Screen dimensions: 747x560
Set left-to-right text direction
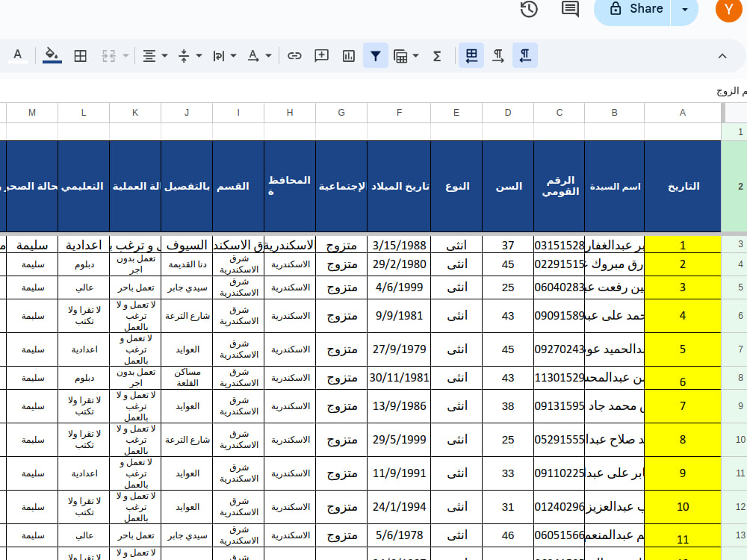pos(498,56)
